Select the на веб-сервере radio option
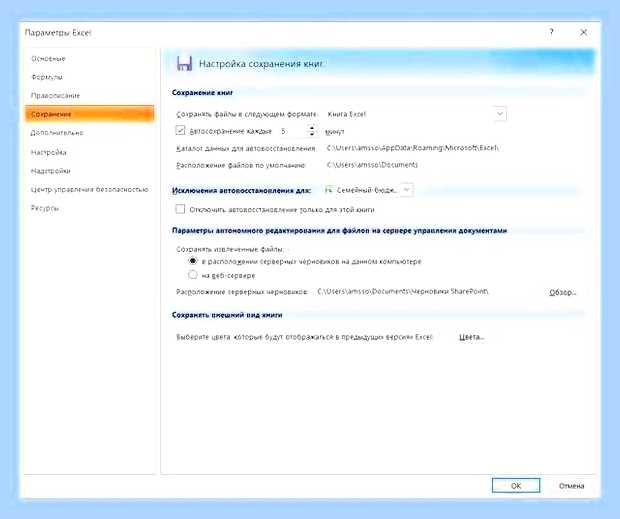Image resolution: width=620 pixels, height=519 pixels. click(193, 274)
